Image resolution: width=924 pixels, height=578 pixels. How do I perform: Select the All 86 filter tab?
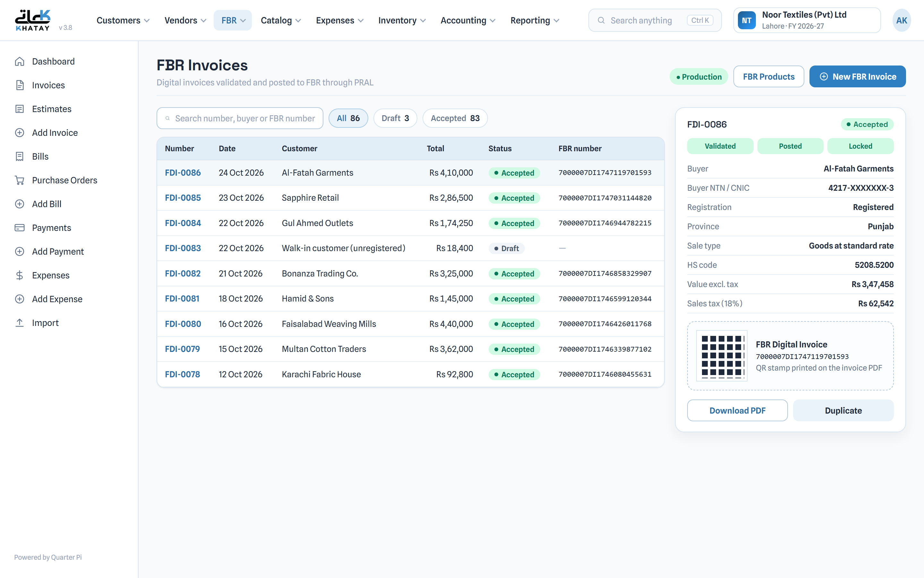348,118
